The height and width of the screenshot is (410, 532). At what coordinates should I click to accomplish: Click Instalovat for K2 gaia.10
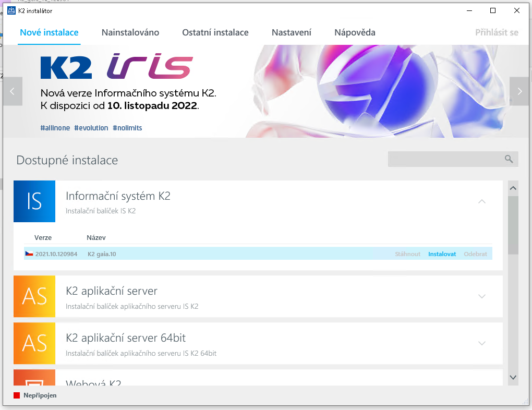[442, 254]
